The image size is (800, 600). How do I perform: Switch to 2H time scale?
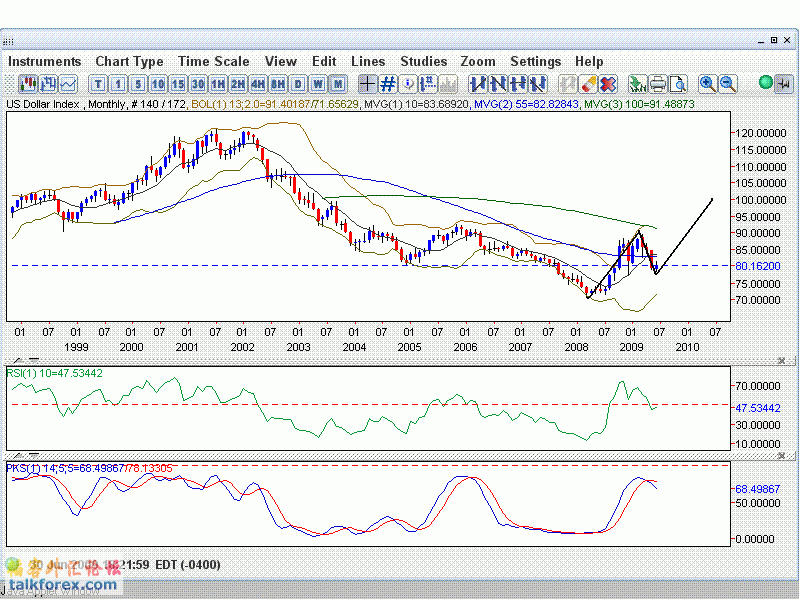238,84
